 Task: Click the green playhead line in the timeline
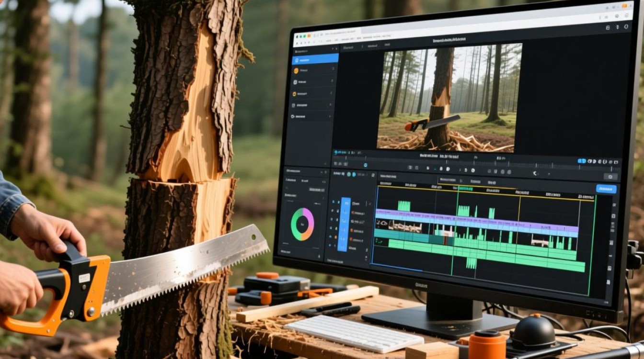[x=454, y=231]
